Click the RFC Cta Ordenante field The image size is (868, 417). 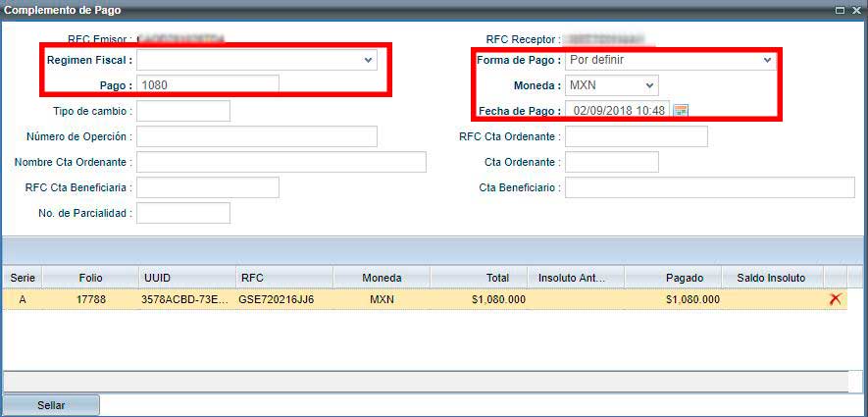click(636, 136)
